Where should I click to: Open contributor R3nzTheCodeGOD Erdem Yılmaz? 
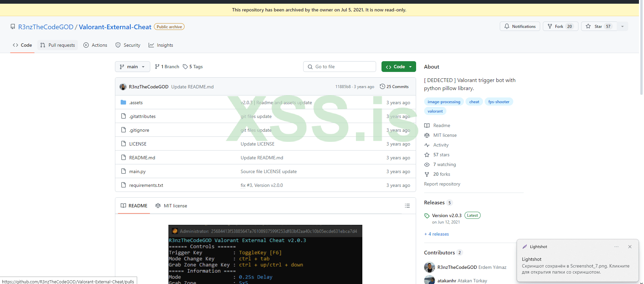tap(472, 267)
